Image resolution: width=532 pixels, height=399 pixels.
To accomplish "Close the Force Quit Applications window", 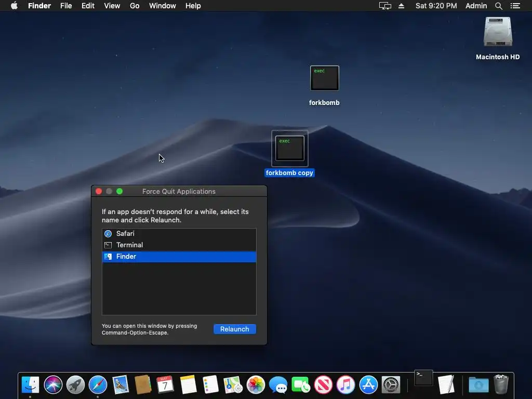I will (99, 191).
